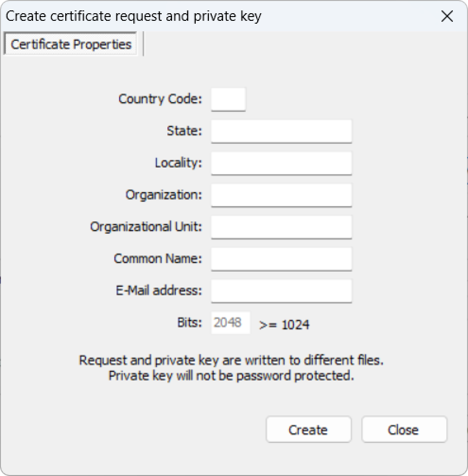Click the "Common Name:" label
The height and width of the screenshot is (476, 468).
[158, 259]
